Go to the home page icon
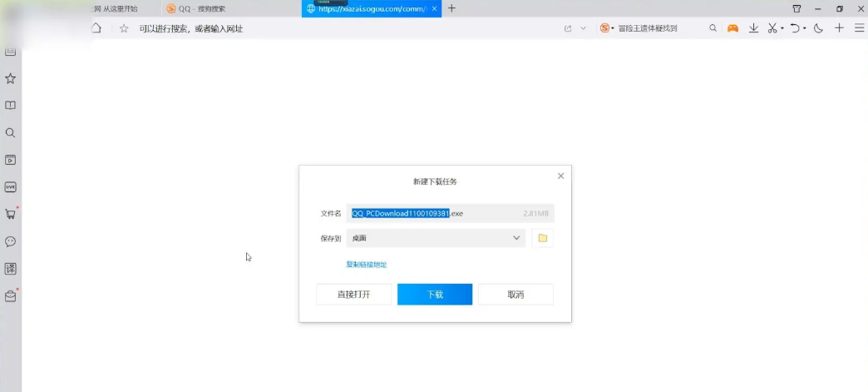The height and width of the screenshot is (392, 868). tap(96, 28)
